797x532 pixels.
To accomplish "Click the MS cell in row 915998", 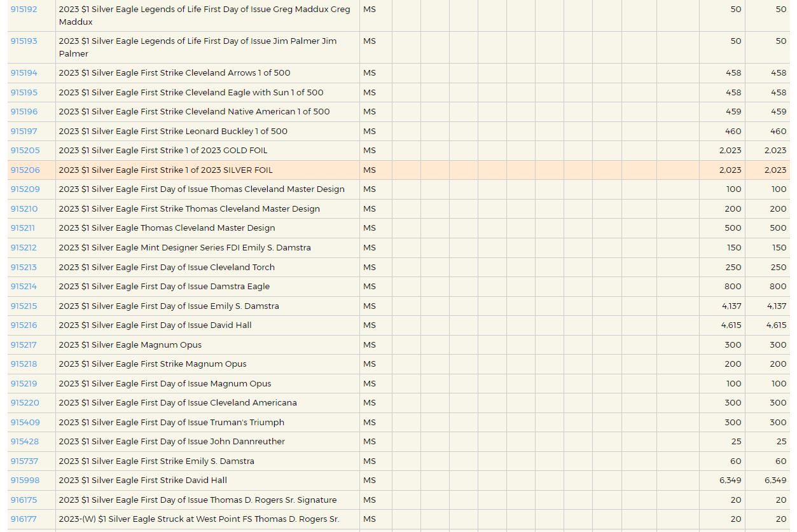I will pyautogui.click(x=375, y=481).
